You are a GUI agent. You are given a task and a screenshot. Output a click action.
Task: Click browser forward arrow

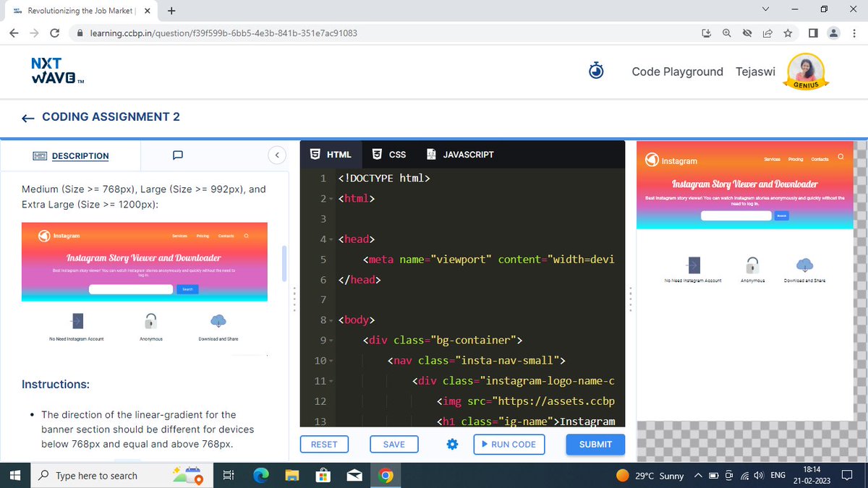[34, 33]
